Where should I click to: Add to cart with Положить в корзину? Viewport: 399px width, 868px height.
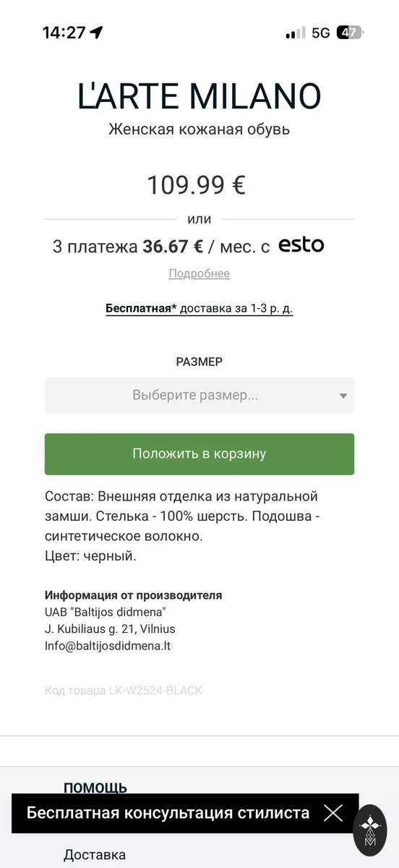pyautogui.click(x=199, y=454)
